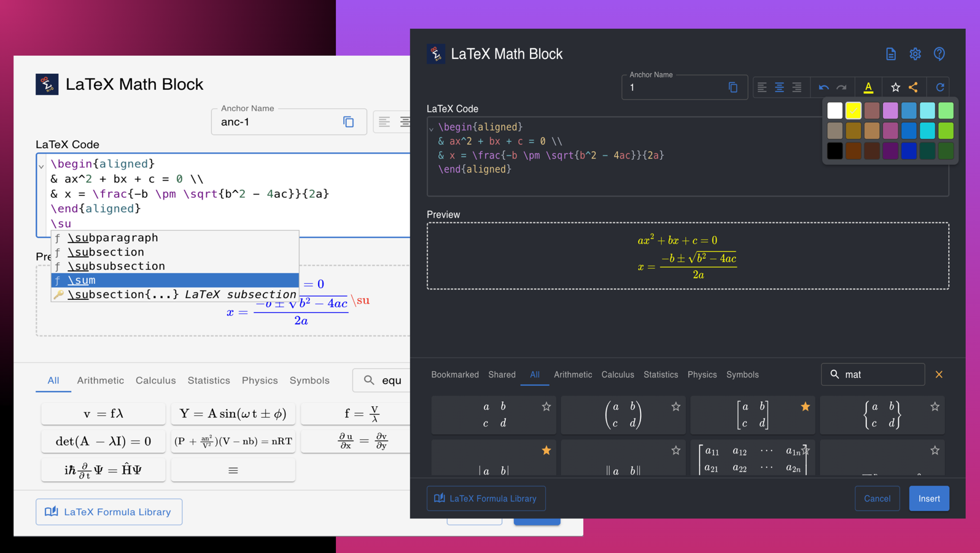
Task: Choose \subsection{...} LaTeX subsection snippet
Action: [175, 294]
